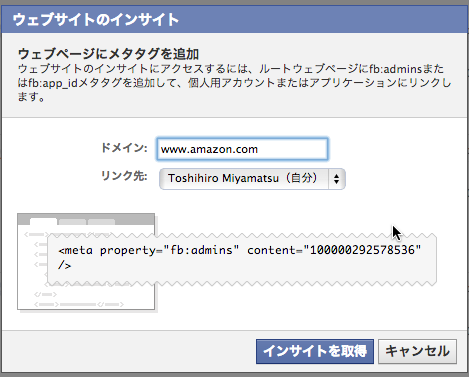Select the white active tab in the browser illustration
This screenshot has width=469, height=377.
[x=43, y=221]
